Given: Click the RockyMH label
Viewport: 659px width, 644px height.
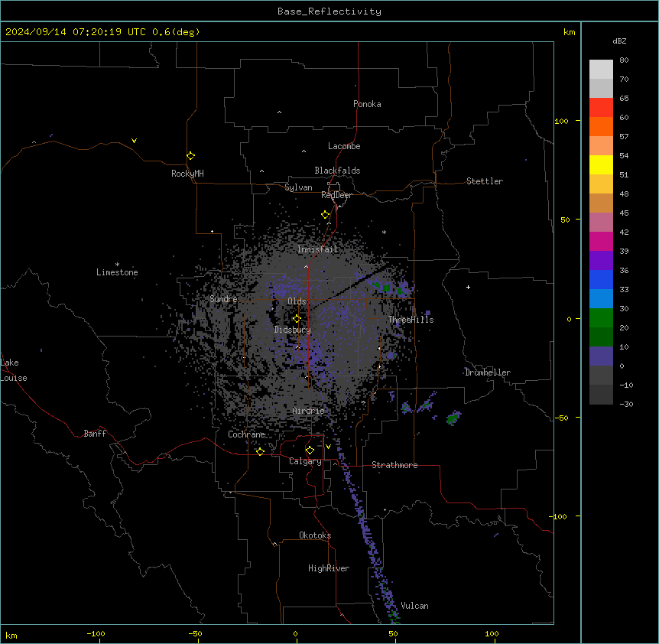Looking at the screenshot, I should point(187,174).
